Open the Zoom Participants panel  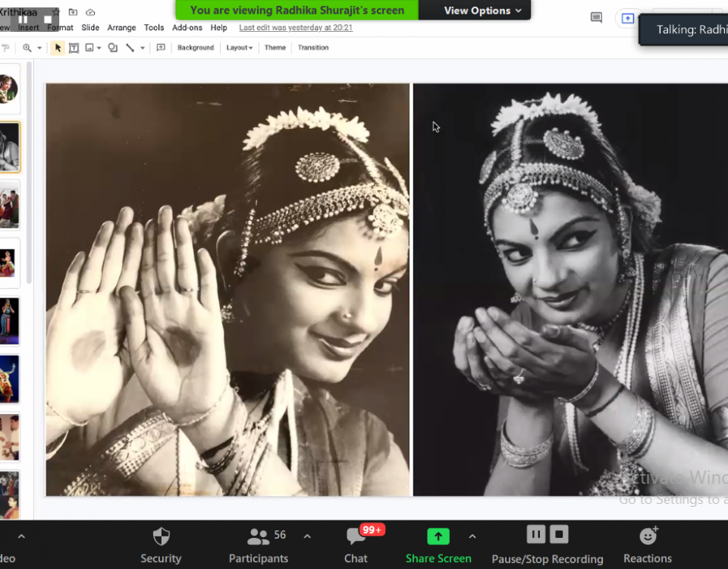tap(259, 545)
